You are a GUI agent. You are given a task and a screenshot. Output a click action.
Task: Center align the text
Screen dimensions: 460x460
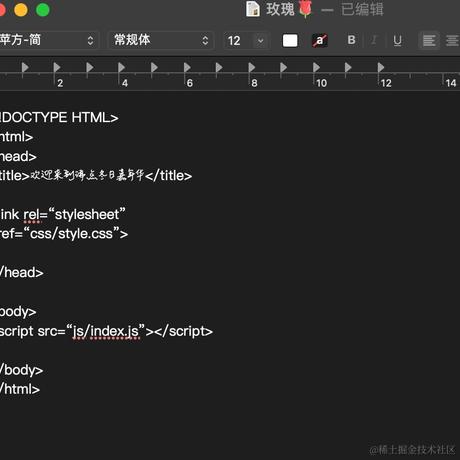click(x=452, y=41)
